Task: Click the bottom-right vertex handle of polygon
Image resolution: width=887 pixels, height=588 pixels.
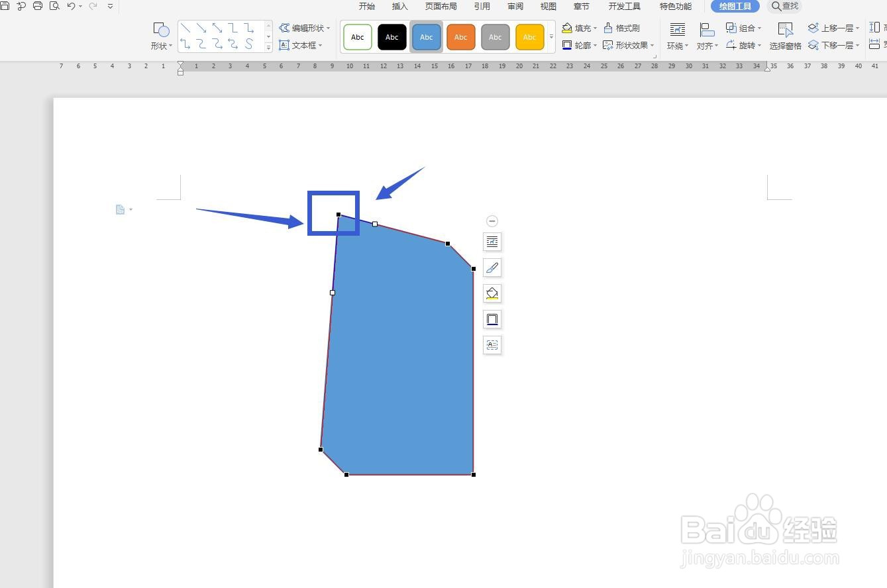Action: click(x=474, y=474)
